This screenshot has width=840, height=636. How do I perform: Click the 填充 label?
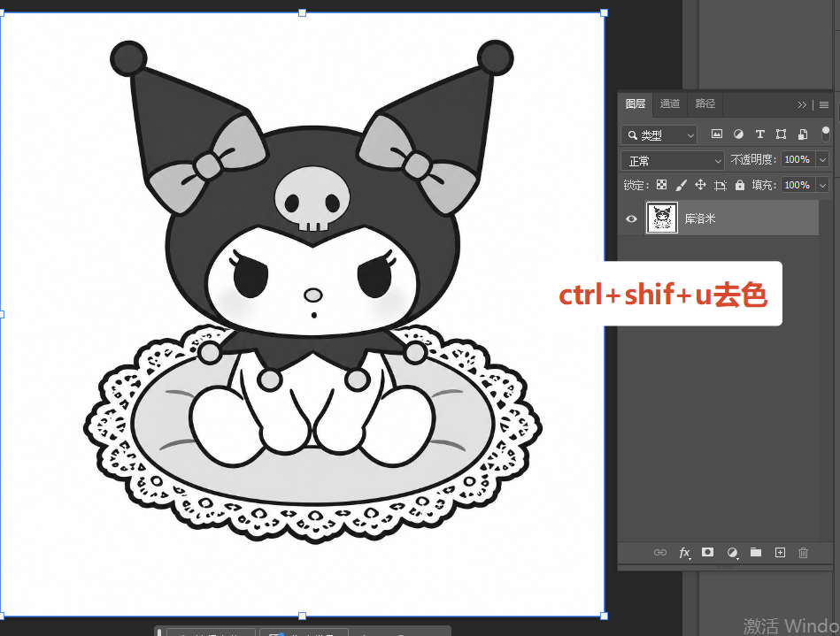click(x=763, y=185)
